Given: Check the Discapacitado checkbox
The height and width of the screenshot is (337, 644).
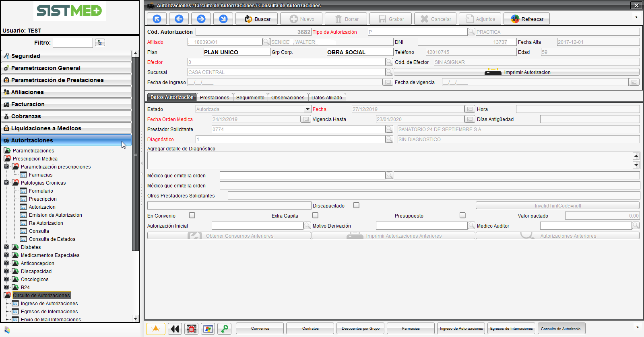Looking at the screenshot, I should tap(356, 205).
